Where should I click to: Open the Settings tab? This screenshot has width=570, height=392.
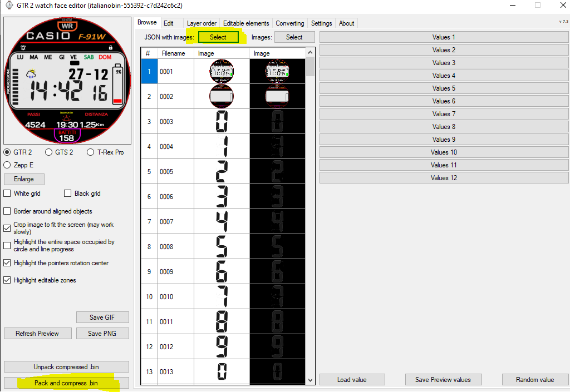pyautogui.click(x=321, y=23)
